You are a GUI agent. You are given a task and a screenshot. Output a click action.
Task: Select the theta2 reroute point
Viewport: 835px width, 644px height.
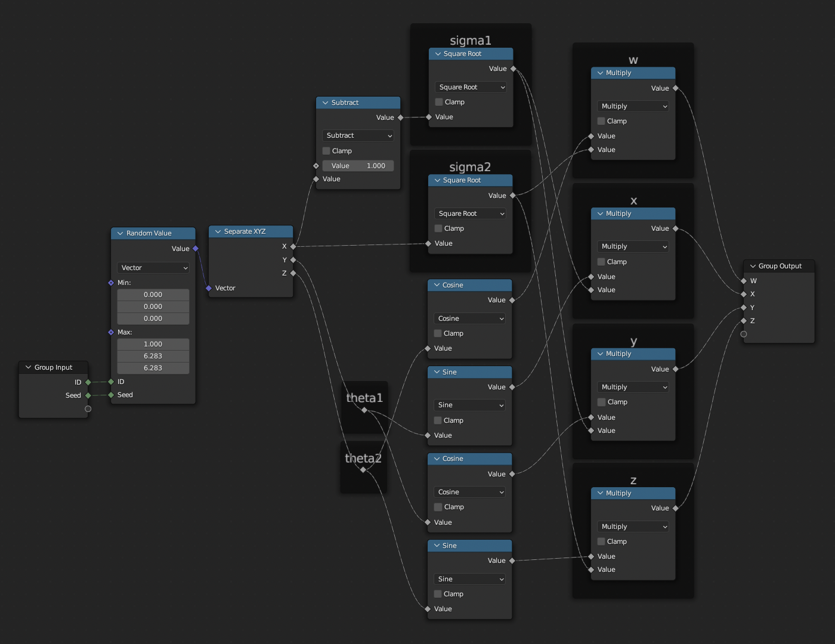tap(363, 470)
